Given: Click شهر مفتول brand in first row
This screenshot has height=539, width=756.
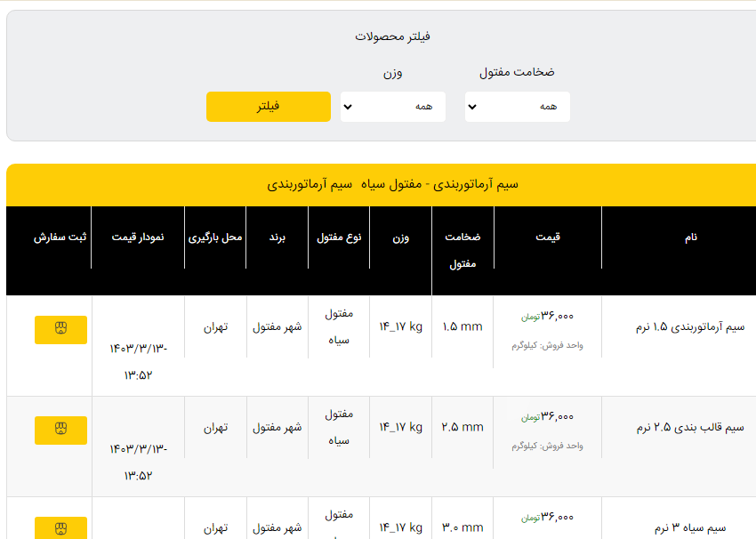Looking at the screenshot, I should [277, 326].
